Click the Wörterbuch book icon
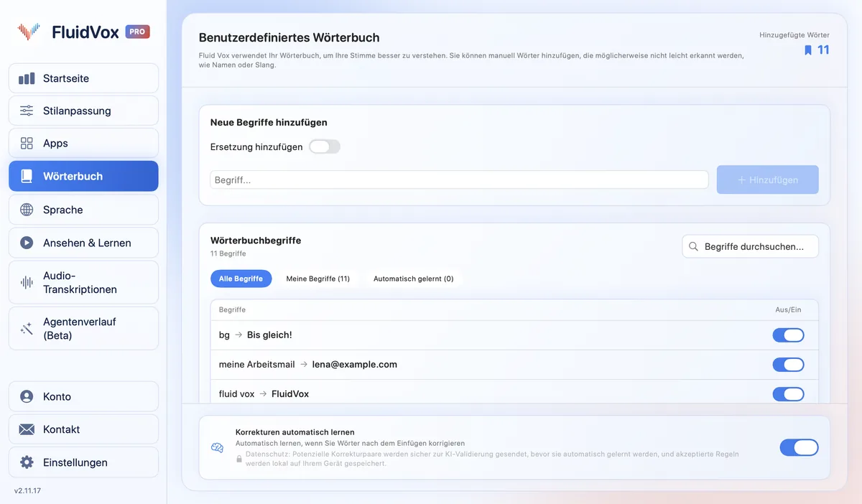Screen dimensions: 862x504 click(27, 176)
